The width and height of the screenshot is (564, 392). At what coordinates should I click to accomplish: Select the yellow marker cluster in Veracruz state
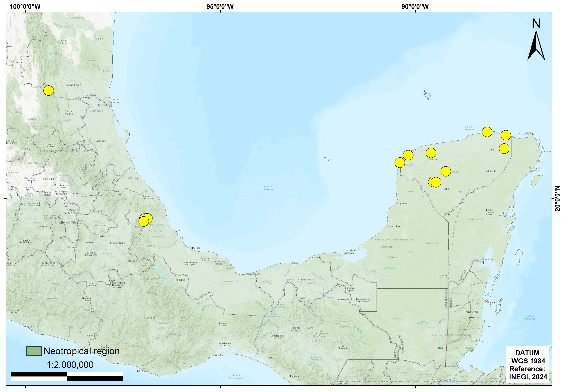point(145,220)
